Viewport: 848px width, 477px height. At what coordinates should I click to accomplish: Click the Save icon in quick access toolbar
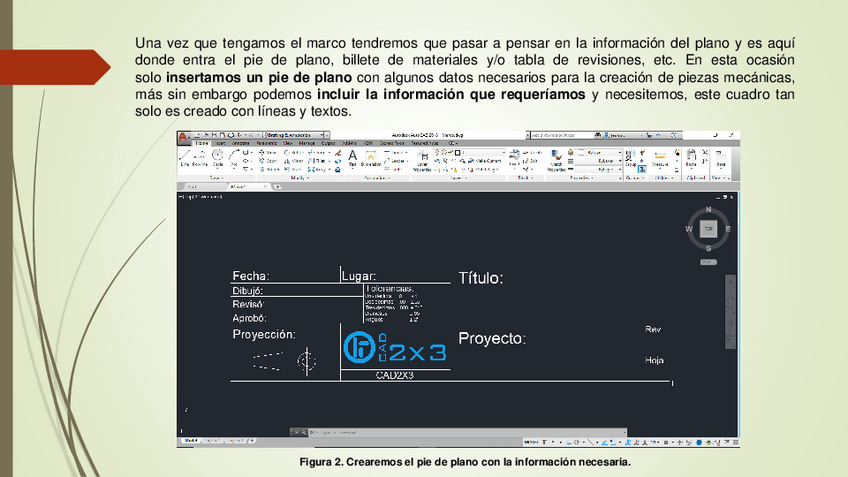click(x=215, y=135)
